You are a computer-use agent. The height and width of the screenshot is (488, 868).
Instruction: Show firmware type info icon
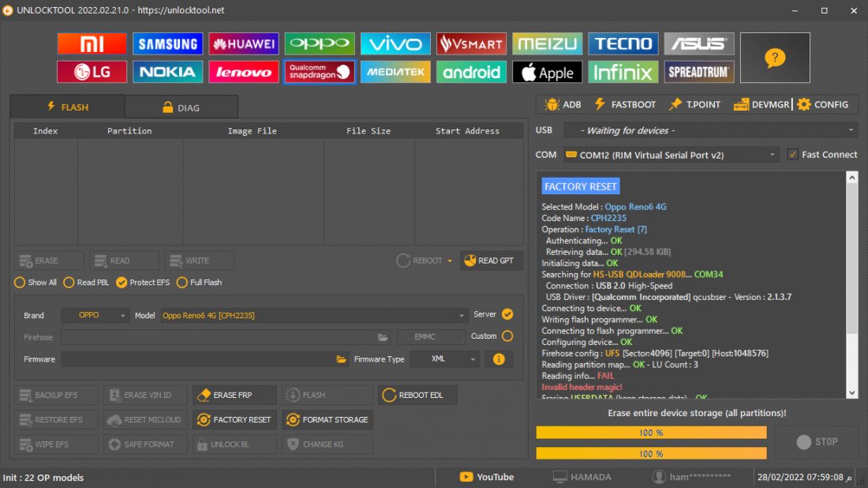(499, 359)
